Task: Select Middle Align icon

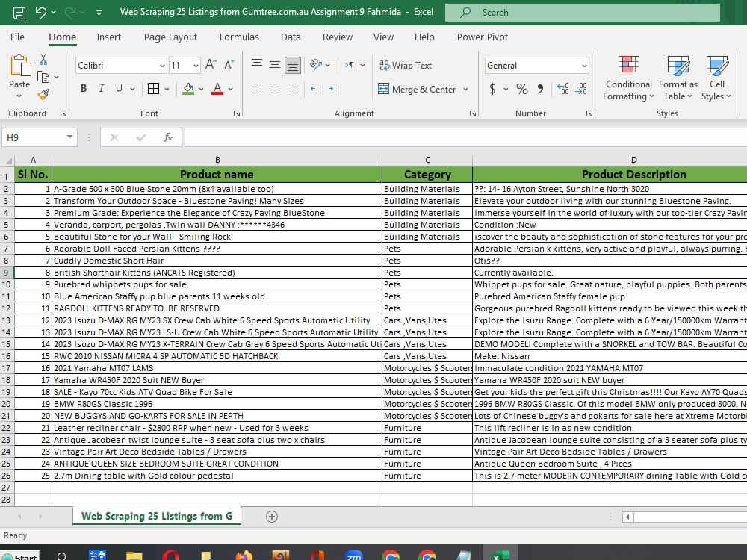Action: point(275,64)
